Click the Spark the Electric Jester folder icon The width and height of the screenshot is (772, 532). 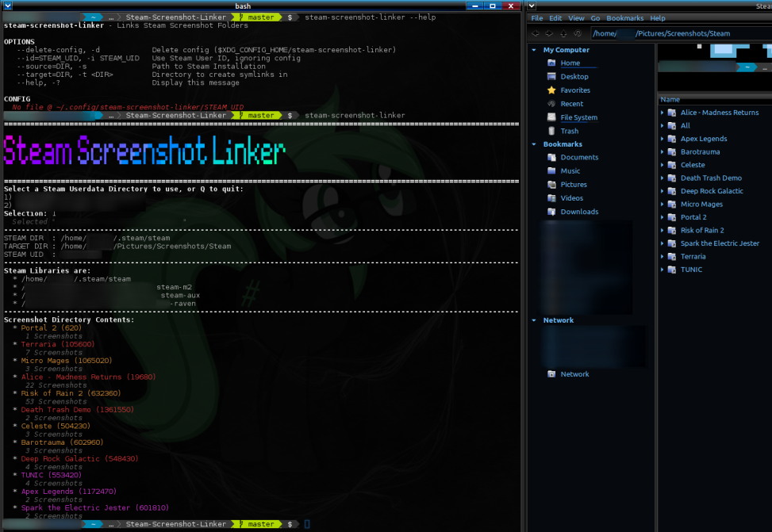(671, 243)
